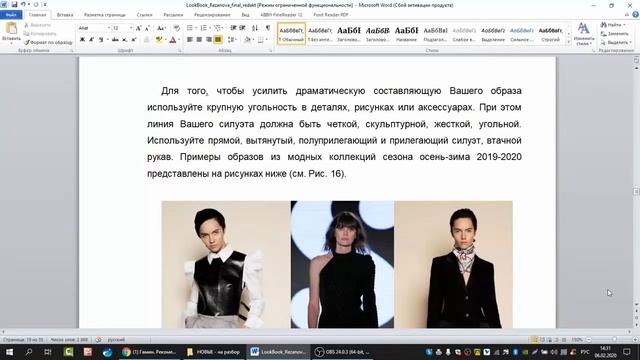Image resolution: width=640 pixels, height=360 pixels.
Task: Switch to the Разметка страницы ribbon tab
Action: click(x=105, y=15)
